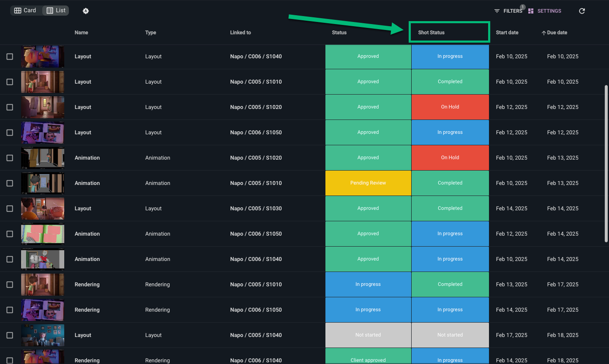
Task: Click the Rendering name for C006 / S1050
Action: (x=87, y=310)
